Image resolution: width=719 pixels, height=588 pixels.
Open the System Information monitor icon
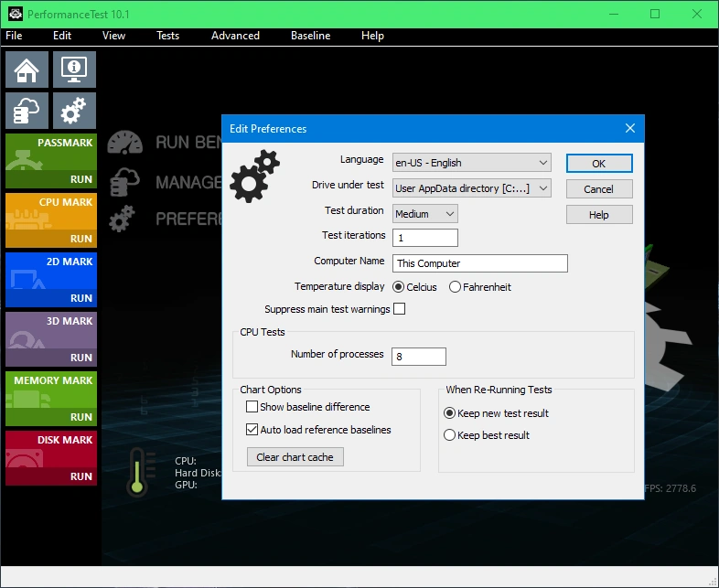coord(74,69)
